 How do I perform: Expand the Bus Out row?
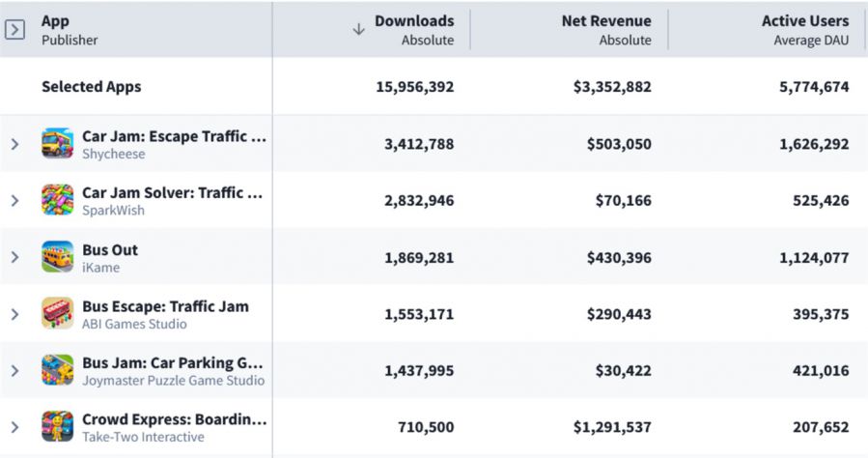(x=14, y=257)
